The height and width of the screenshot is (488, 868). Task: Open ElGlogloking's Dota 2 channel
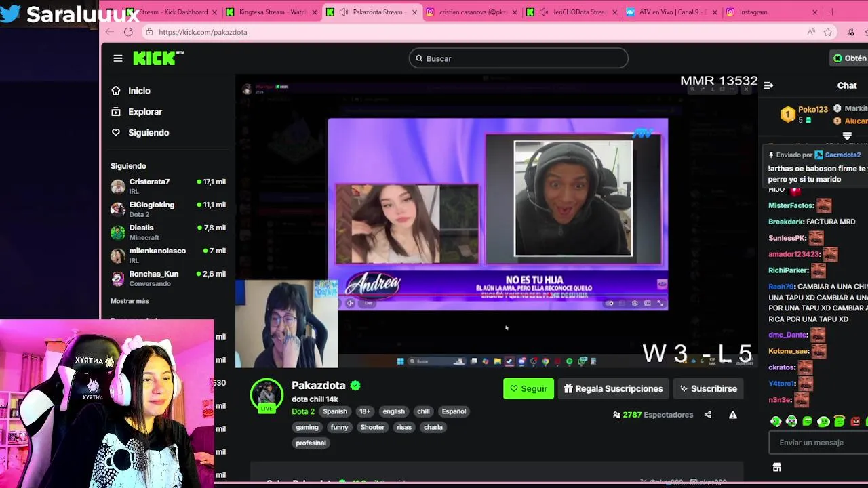[x=168, y=209]
